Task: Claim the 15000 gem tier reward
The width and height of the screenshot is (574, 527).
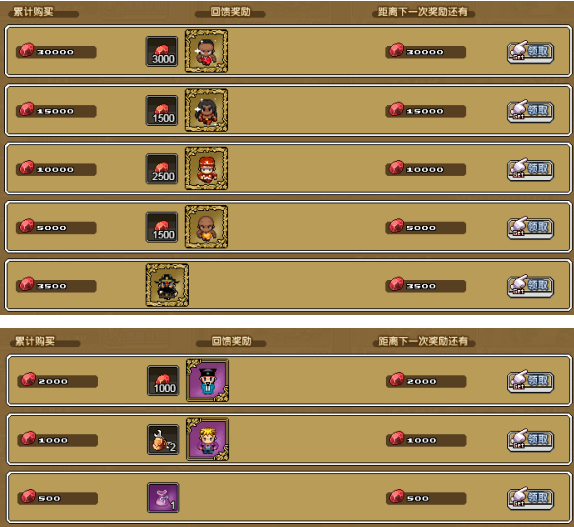Action: (x=530, y=111)
